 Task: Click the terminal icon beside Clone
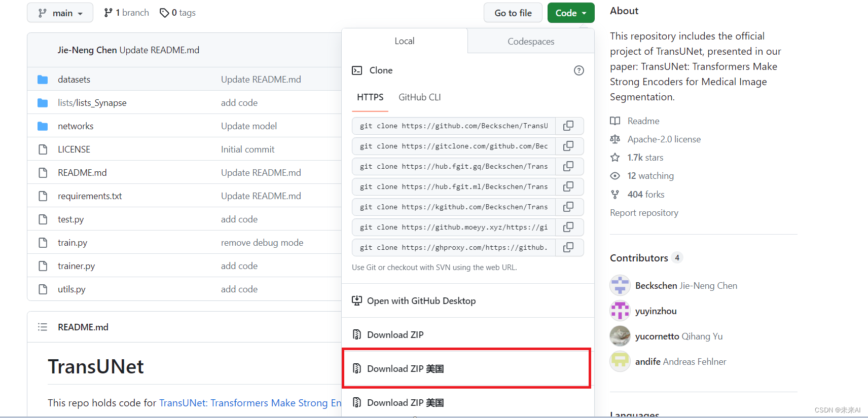coord(357,70)
